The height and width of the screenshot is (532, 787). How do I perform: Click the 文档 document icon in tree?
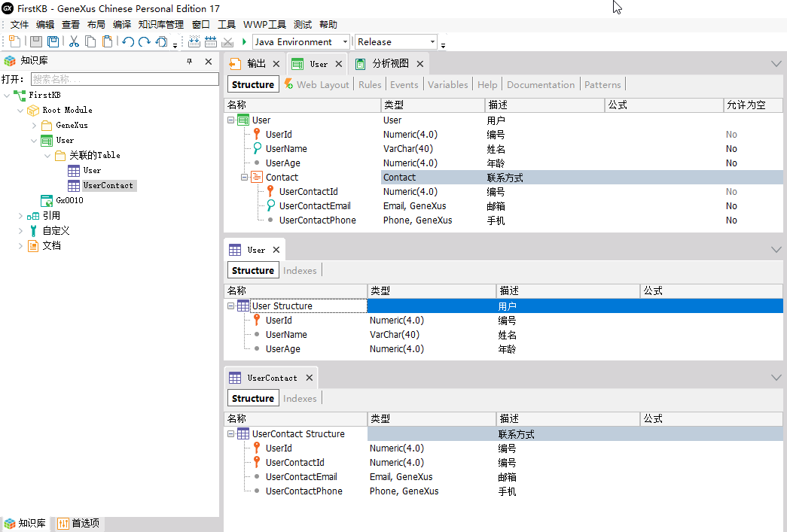(33, 246)
